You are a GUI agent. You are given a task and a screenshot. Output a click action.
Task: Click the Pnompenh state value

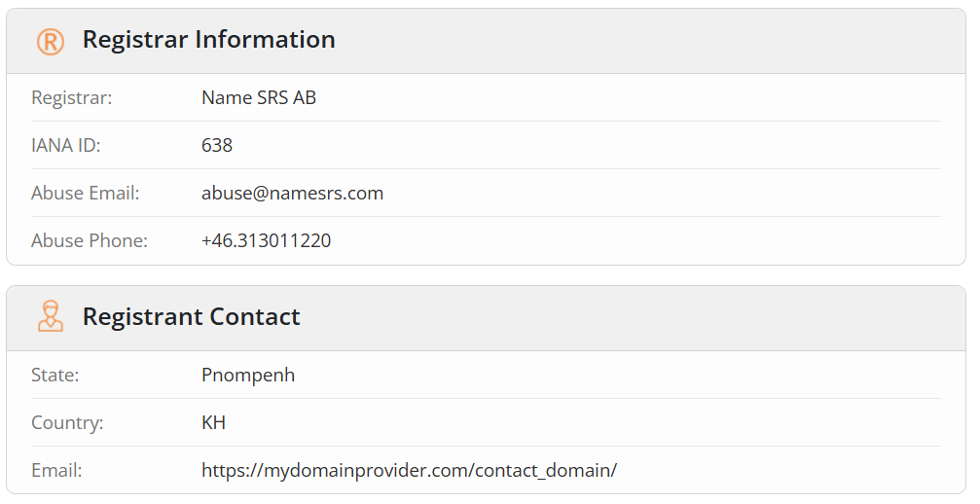tap(248, 376)
